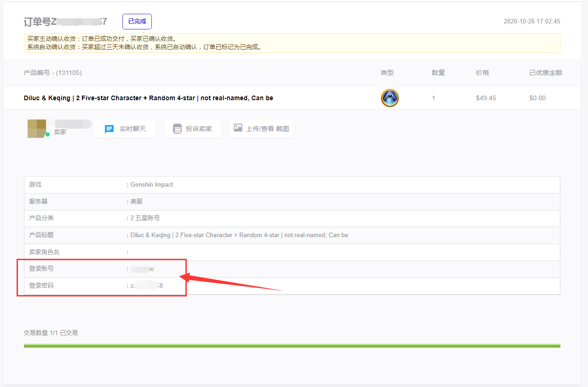Click the 产品编号 (131105) label
This screenshot has width=588, height=387.
coord(52,73)
